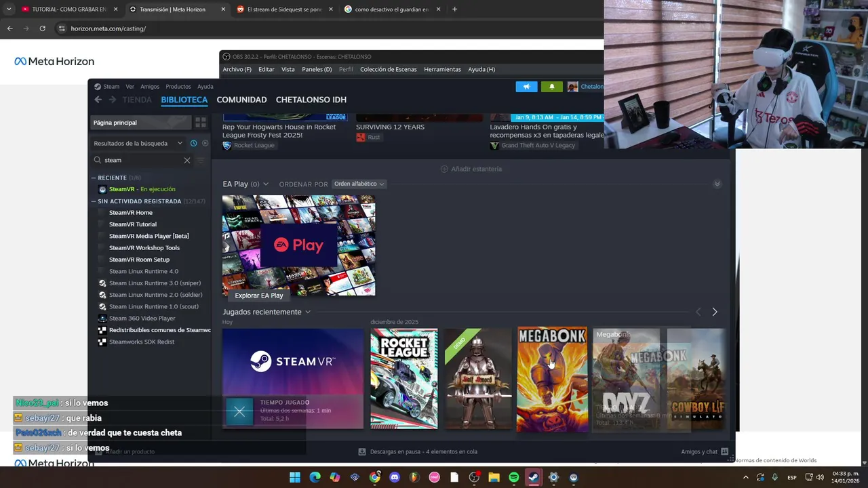Open Discord from the taskbar
868x488 pixels.
tap(395, 477)
